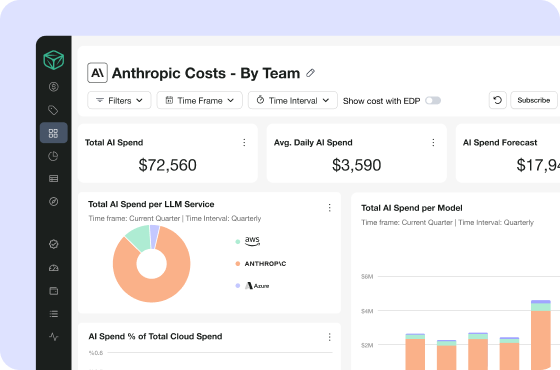Click the aws legend entry
The width and height of the screenshot is (560, 370).
[x=248, y=241]
